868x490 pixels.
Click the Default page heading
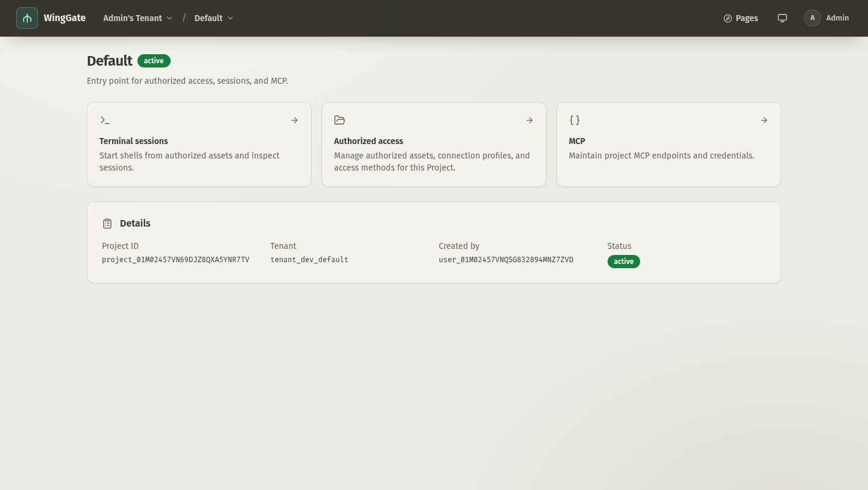click(109, 61)
